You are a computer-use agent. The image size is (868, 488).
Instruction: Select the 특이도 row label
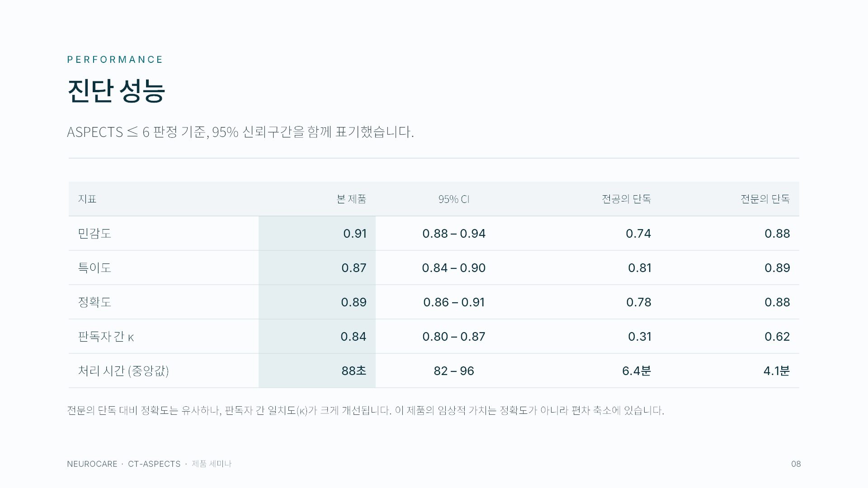pos(94,267)
